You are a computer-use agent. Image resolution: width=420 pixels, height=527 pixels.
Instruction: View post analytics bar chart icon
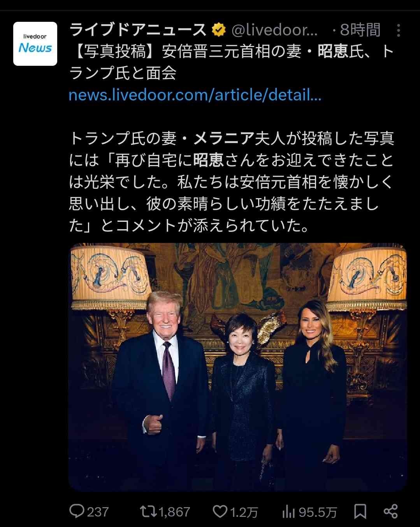pyautogui.click(x=288, y=511)
